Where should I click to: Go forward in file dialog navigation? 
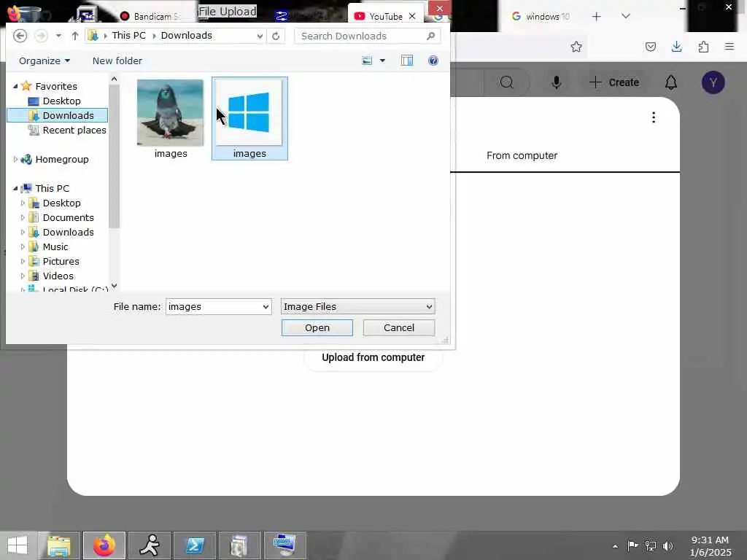coord(42,36)
